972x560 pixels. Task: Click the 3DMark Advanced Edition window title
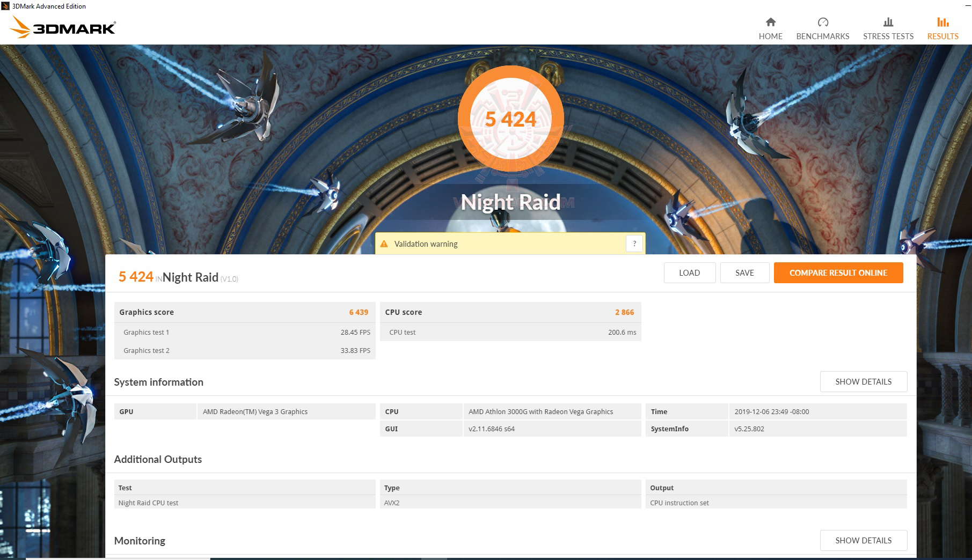click(49, 6)
